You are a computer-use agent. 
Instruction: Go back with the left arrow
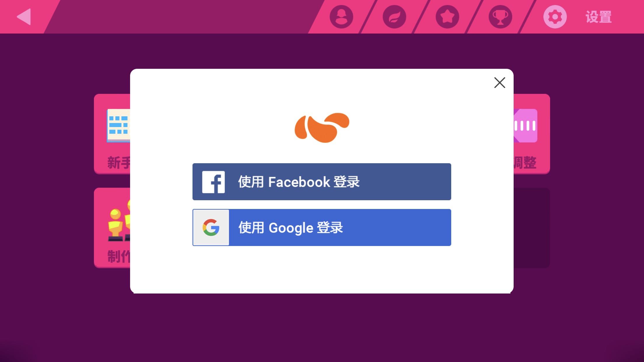point(24,17)
